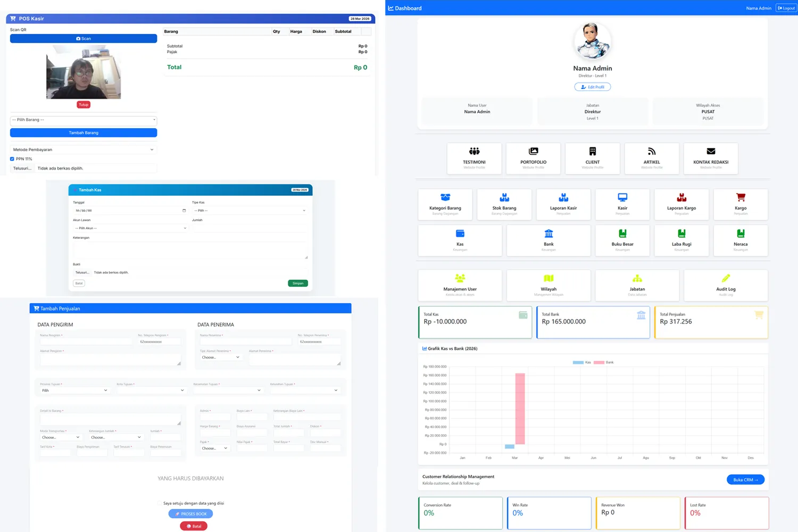798x532 pixels.
Task: Open the Kasir monitor icon
Action: (x=622, y=197)
